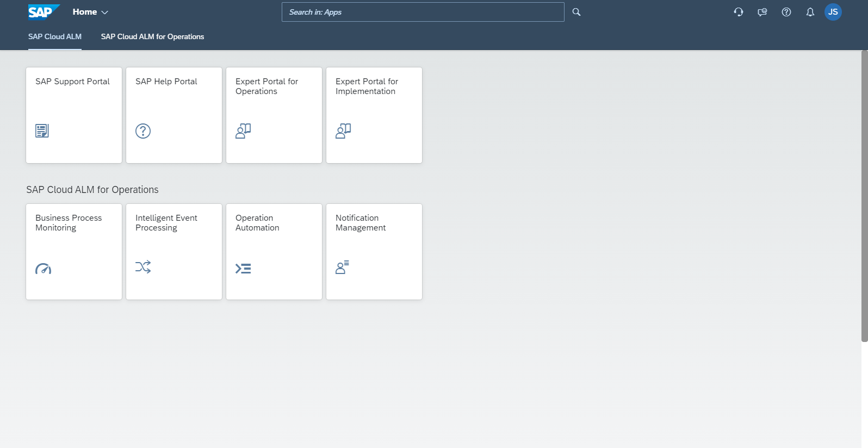Click the Search in Apps field

point(423,12)
